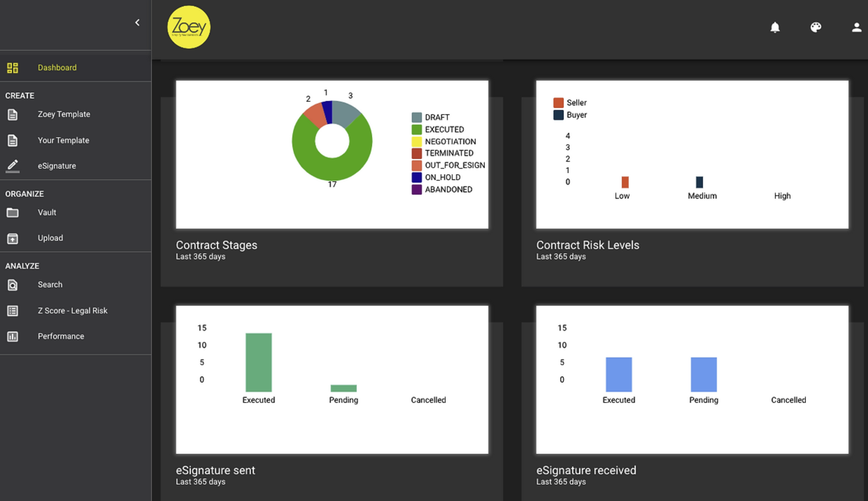Viewport: 868px width, 501px height.
Task: Toggle the EXECUTED legend entry
Action: [444, 130]
